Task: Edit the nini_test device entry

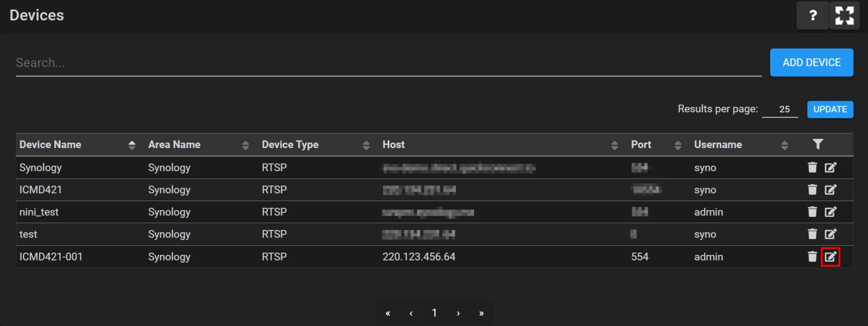Action: pos(830,212)
